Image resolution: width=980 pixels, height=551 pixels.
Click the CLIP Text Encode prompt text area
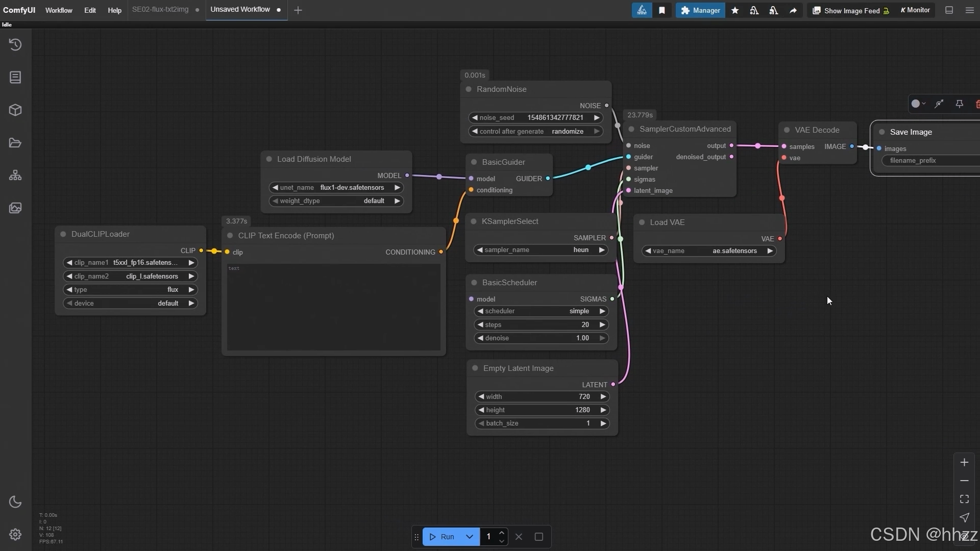pyautogui.click(x=334, y=307)
